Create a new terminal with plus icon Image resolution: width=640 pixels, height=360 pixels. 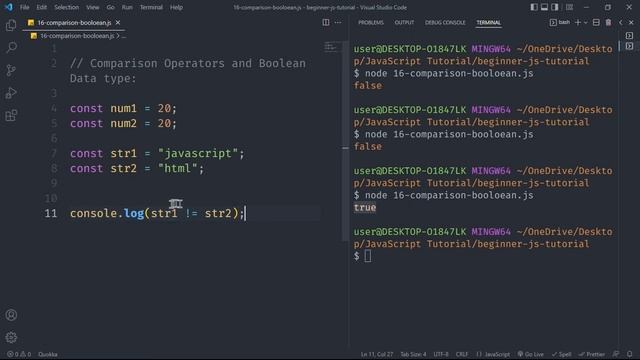click(x=578, y=22)
